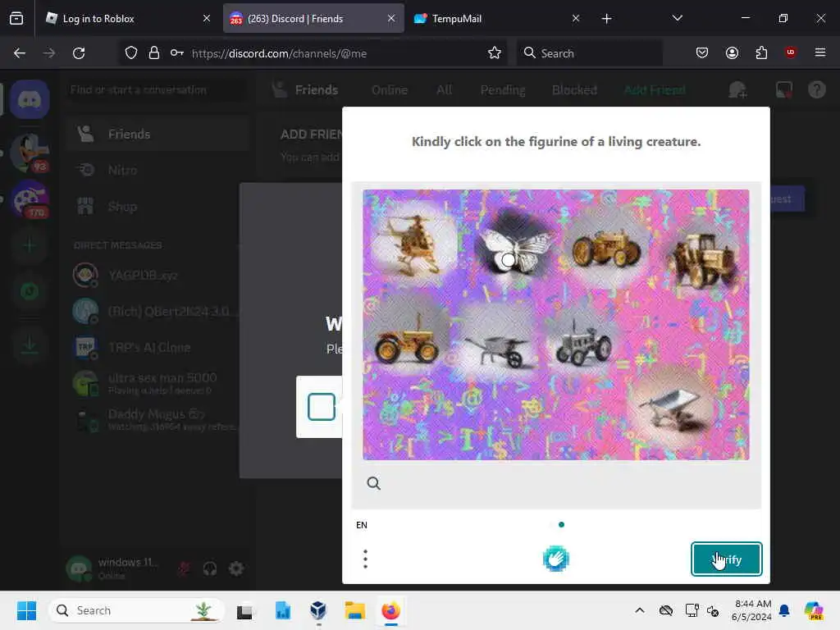
Task: Open the purple film-reel server with 170 badge
Action: click(30, 199)
